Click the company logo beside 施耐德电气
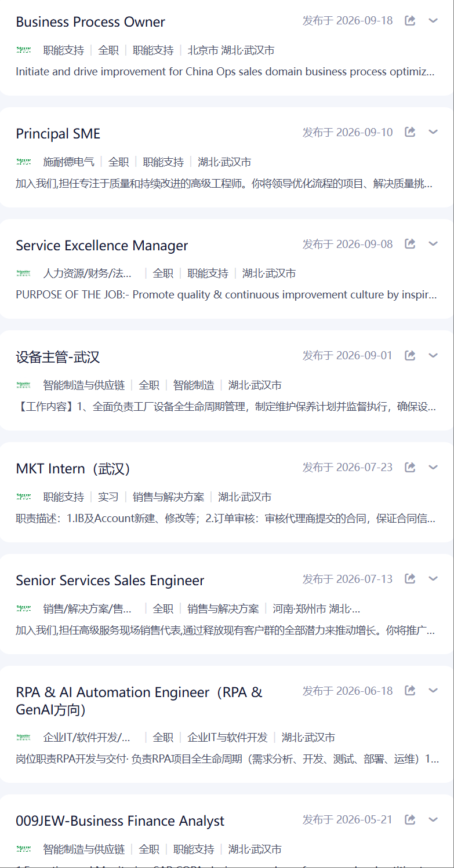The height and width of the screenshot is (868, 454). [24, 162]
